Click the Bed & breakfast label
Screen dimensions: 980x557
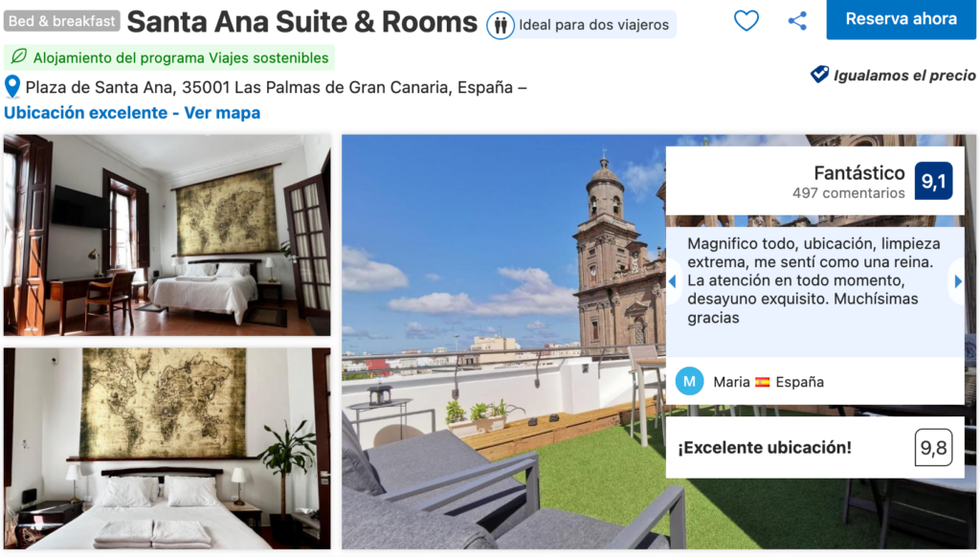click(62, 21)
